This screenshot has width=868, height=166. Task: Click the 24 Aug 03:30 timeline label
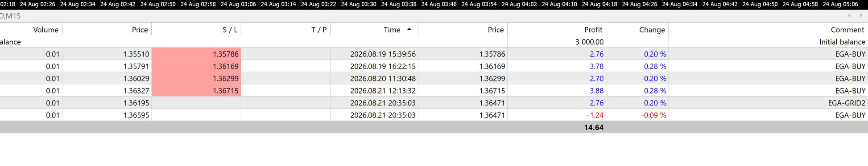tap(359, 4)
